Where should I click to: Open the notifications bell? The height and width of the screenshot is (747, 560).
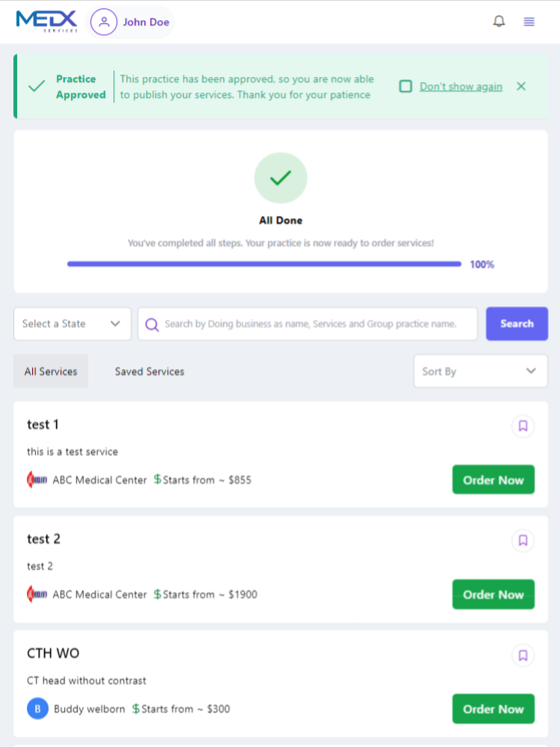[499, 22]
